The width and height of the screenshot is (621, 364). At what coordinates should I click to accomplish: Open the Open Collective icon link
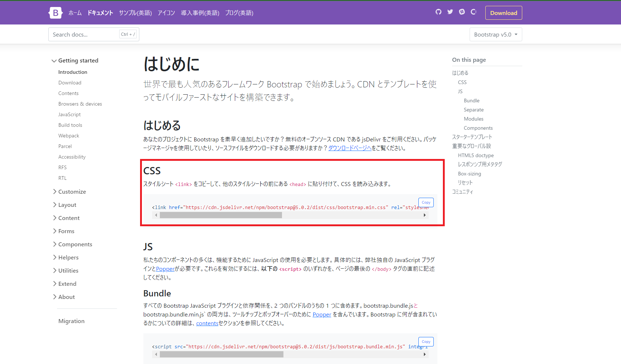[474, 12]
